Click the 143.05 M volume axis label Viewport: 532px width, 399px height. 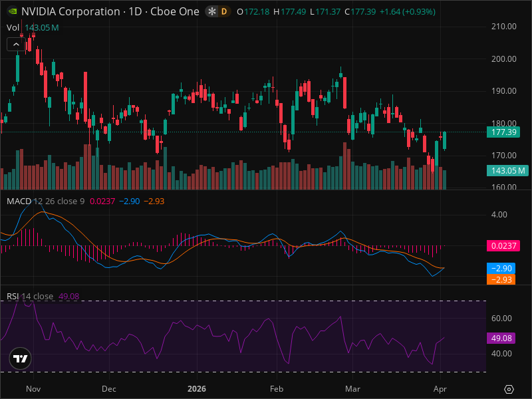tap(507, 171)
